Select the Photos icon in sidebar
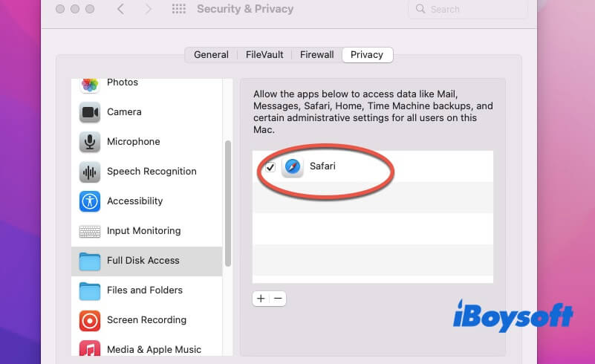 coord(90,84)
